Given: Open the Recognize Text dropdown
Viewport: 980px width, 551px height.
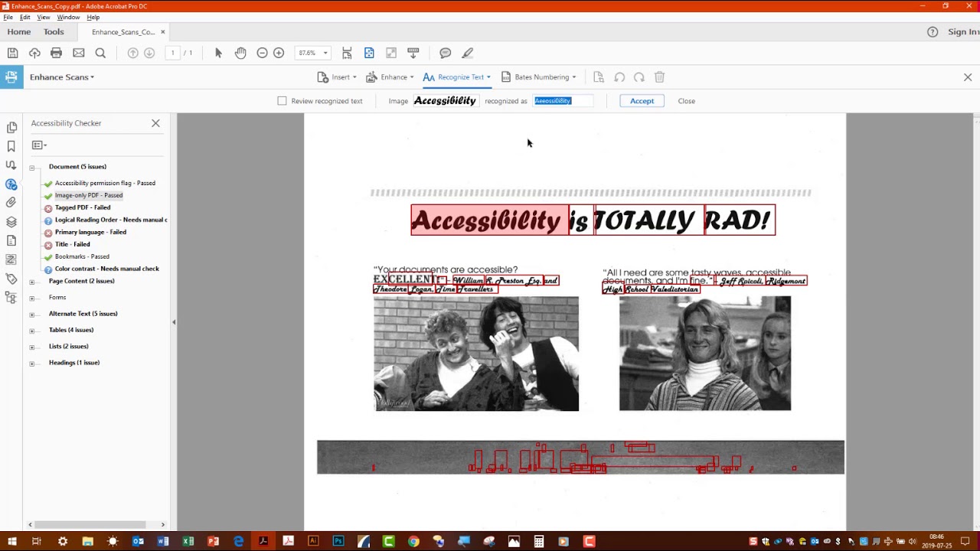Looking at the screenshot, I should (457, 77).
